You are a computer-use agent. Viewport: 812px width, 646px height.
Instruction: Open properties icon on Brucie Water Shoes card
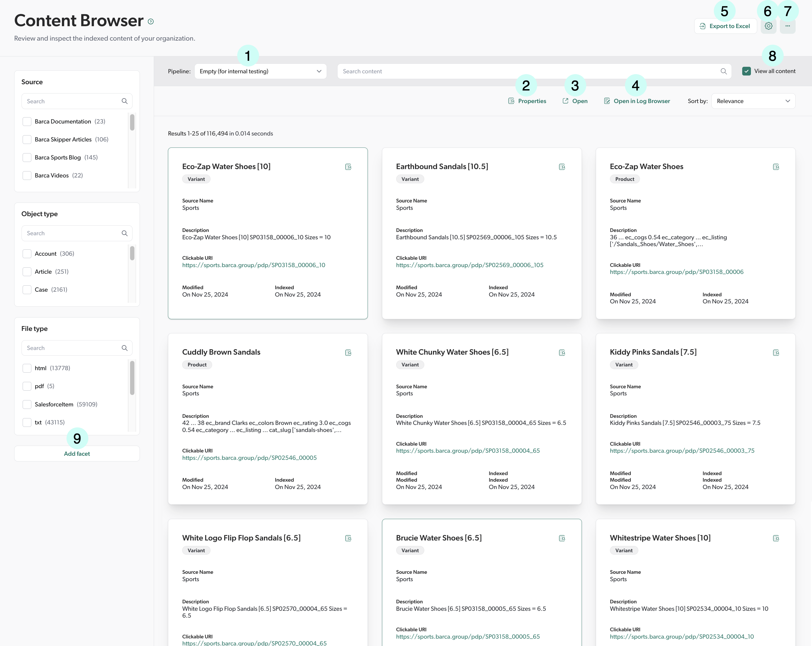click(x=562, y=538)
